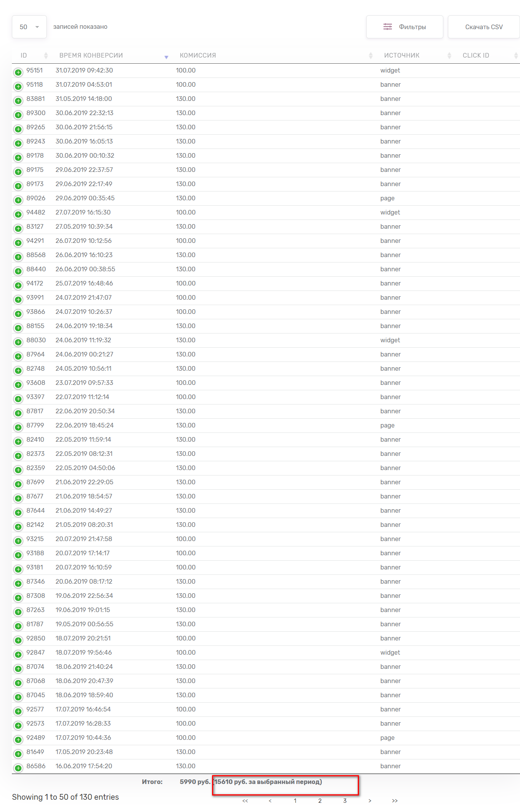Go to pagination page 2
Viewport: 520px width, 812px height.
(320, 800)
